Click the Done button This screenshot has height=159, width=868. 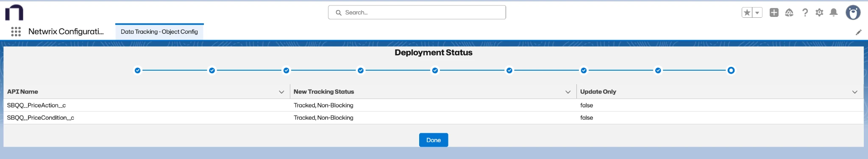click(x=434, y=140)
